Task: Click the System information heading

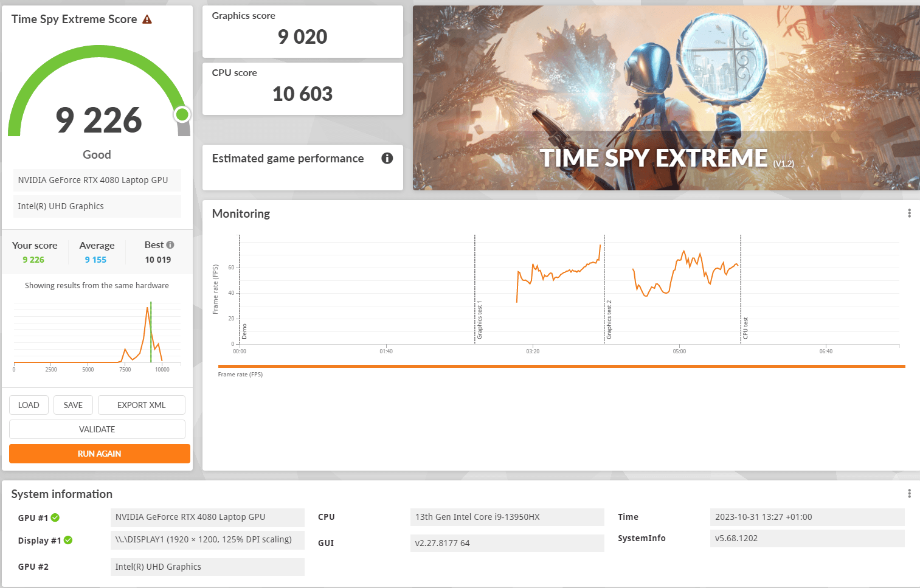Action: point(61,494)
